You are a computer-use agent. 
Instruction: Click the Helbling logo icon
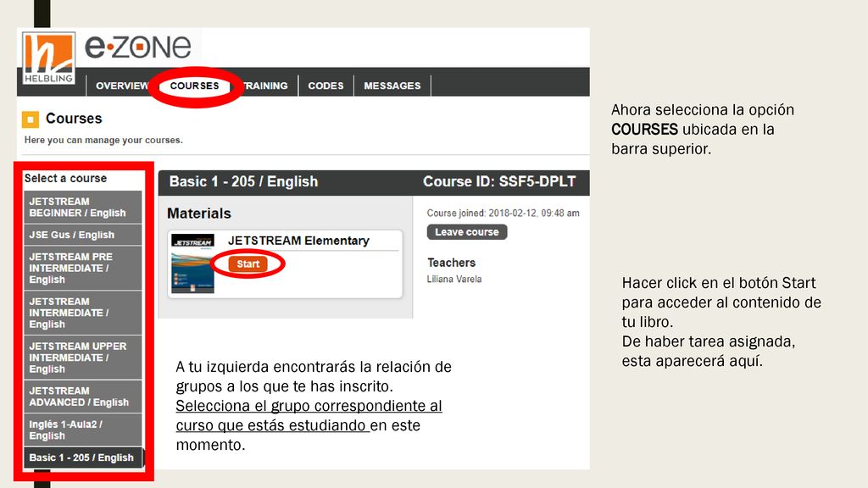pyautogui.click(x=48, y=58)
